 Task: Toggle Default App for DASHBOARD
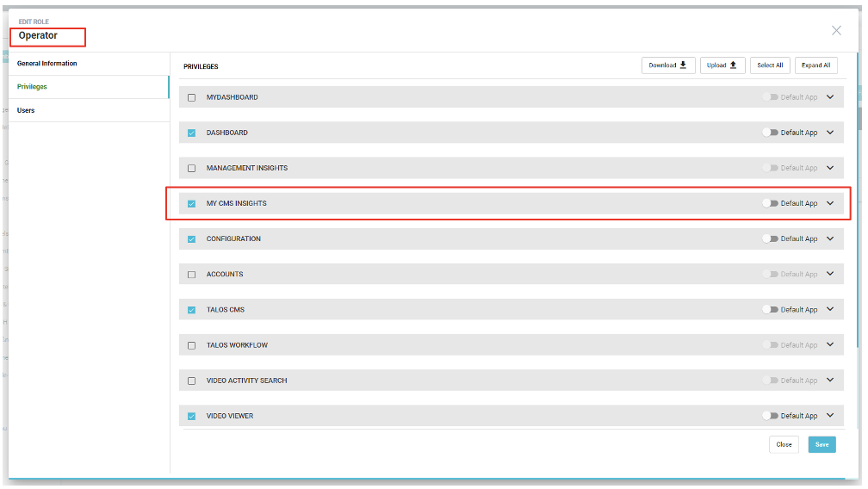pyautogui.click(x=769, y=133)
